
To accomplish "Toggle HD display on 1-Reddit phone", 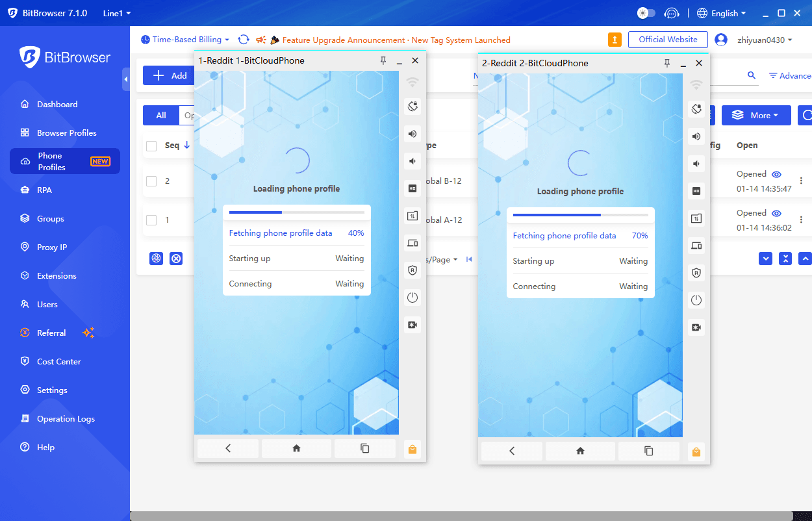I will [x=412, y=188].
